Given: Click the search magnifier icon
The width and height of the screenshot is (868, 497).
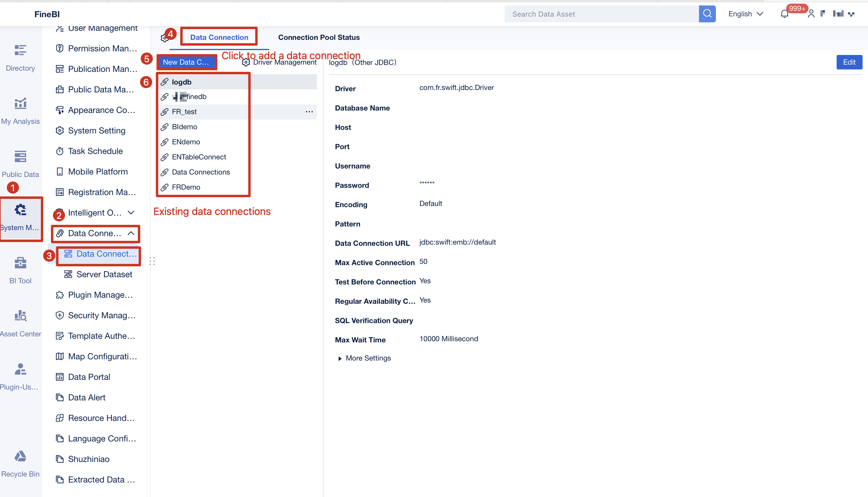Looking at the screenshot, I should click(x=707, y=14).
